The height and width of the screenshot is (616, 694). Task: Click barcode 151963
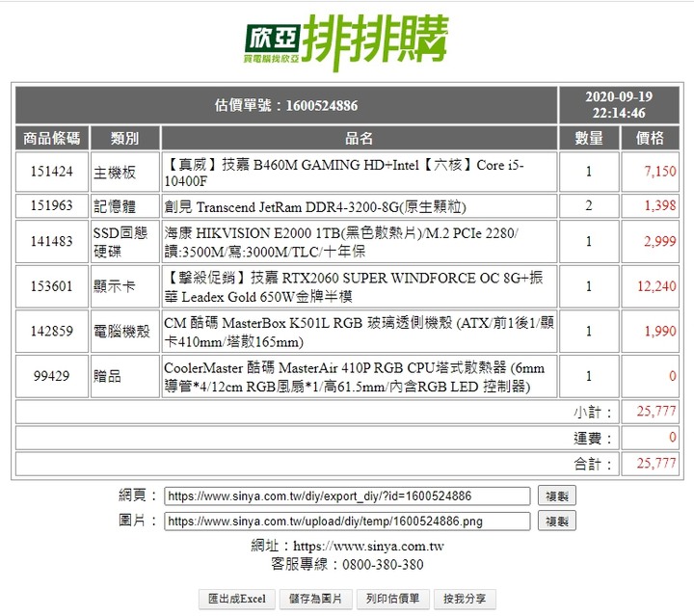pyautogui.click(x=52, y=205)
